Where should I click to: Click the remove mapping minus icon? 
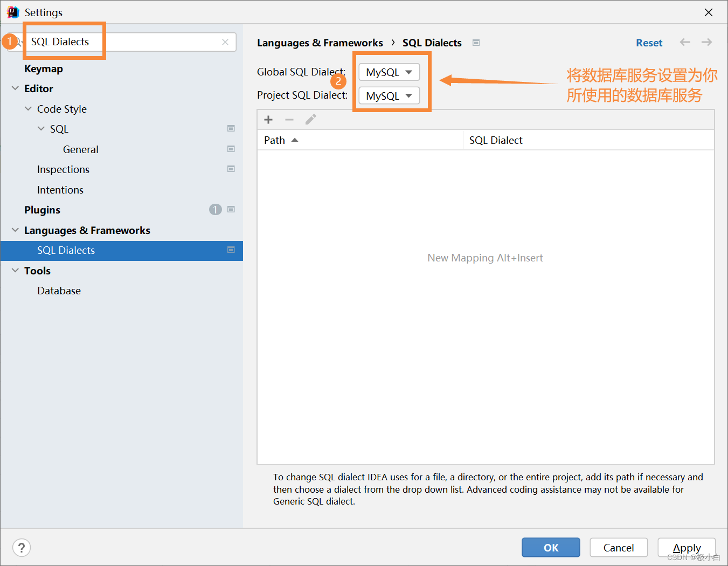[289, 120]
